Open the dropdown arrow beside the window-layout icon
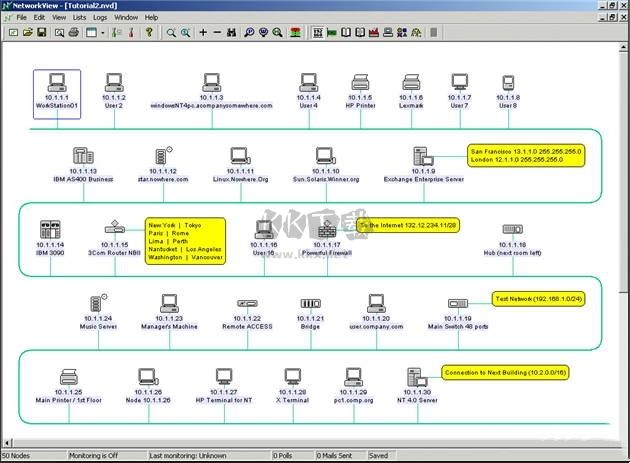The width and height of the screenshot is (630, 463). coord(102,33)
